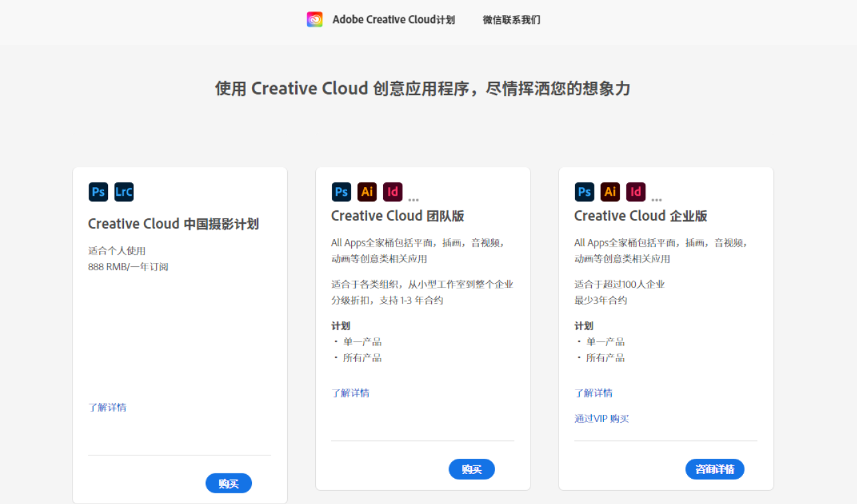
Task: Click InDesign icon in 团队版 card
Action: click(x=393, y=192)
